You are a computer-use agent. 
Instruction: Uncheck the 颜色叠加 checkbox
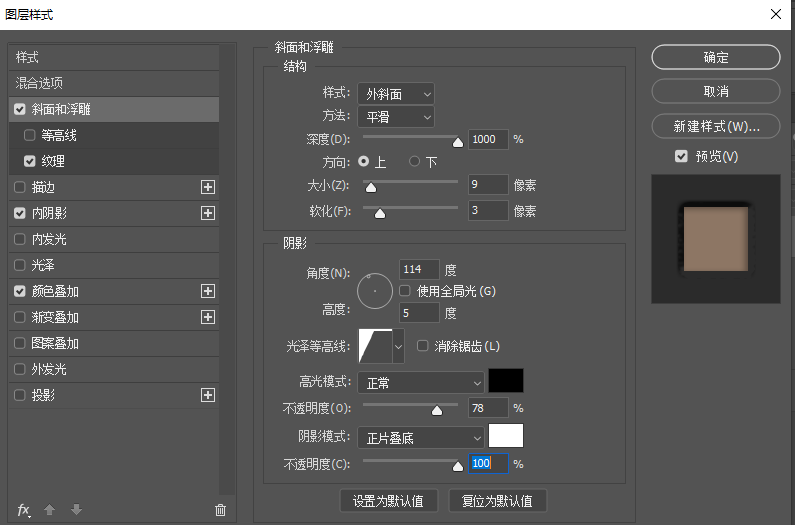tap(20, 291)
